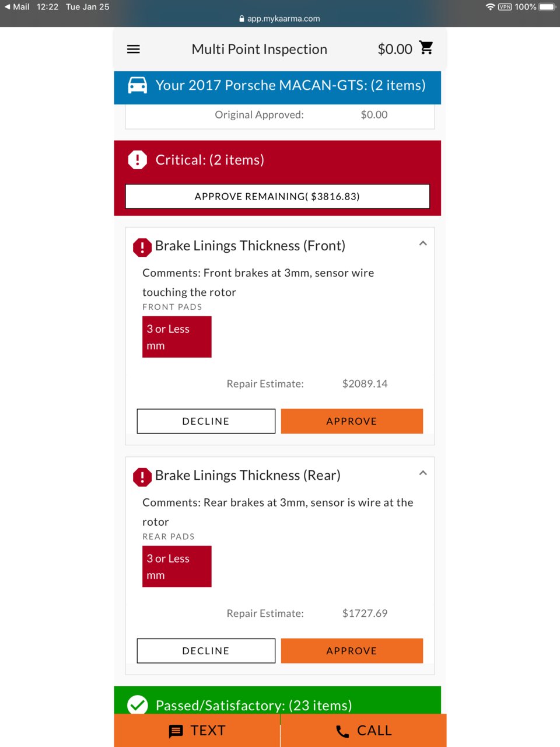Screen dimensions: 560x747
Task: Approve the $1727.69 rear brake repair
Action: click(x=352, y=651)
